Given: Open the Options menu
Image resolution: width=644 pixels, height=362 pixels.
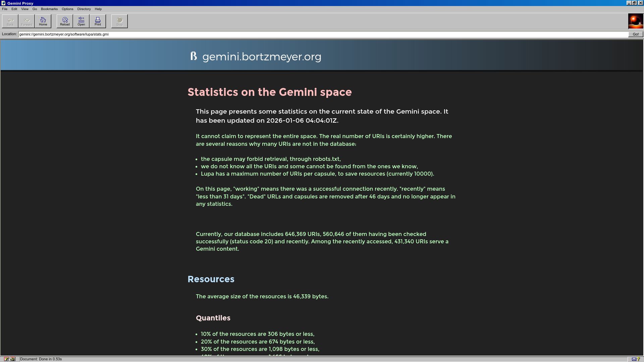Looking at the screenshot, I should pos(67,9).
